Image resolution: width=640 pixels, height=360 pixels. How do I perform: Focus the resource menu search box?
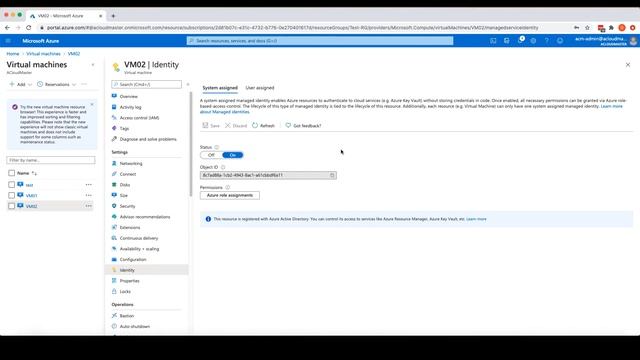click(x=147, y=84)
